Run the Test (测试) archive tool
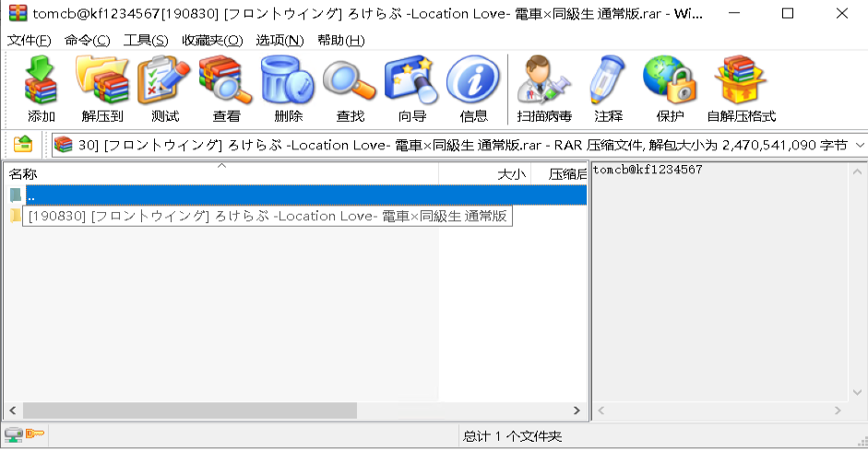The image size is (868, 450). pos(164,89)
